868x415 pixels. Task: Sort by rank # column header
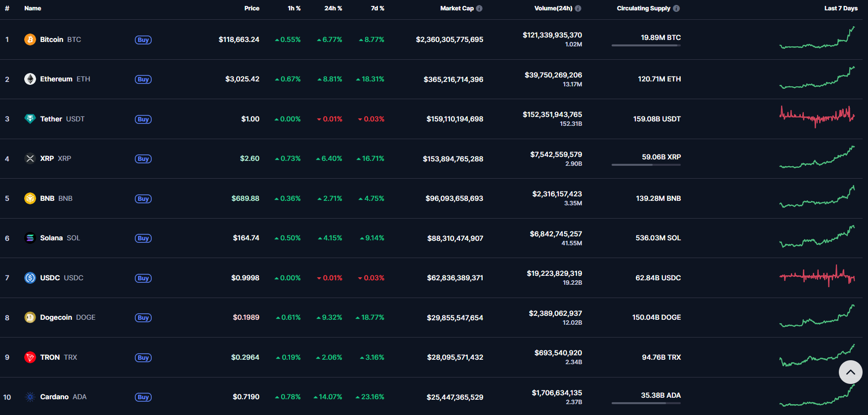tap(7, 8)
